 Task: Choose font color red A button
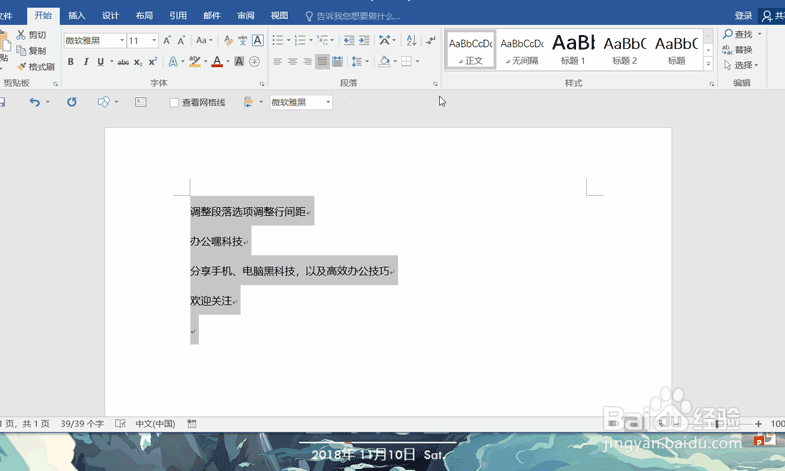(217, 62)
